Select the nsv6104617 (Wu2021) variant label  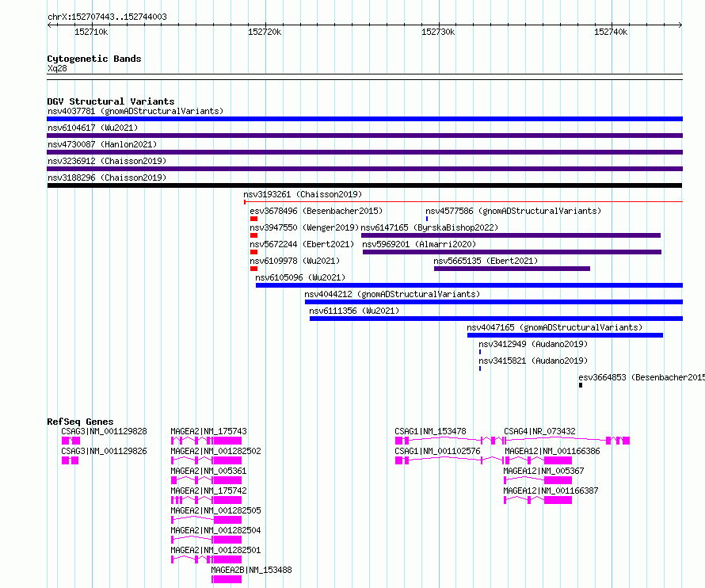(93, 128)
